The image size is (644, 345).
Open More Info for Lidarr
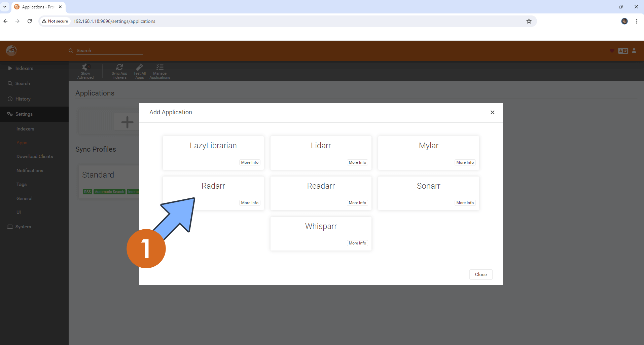(x=357, y=162)
